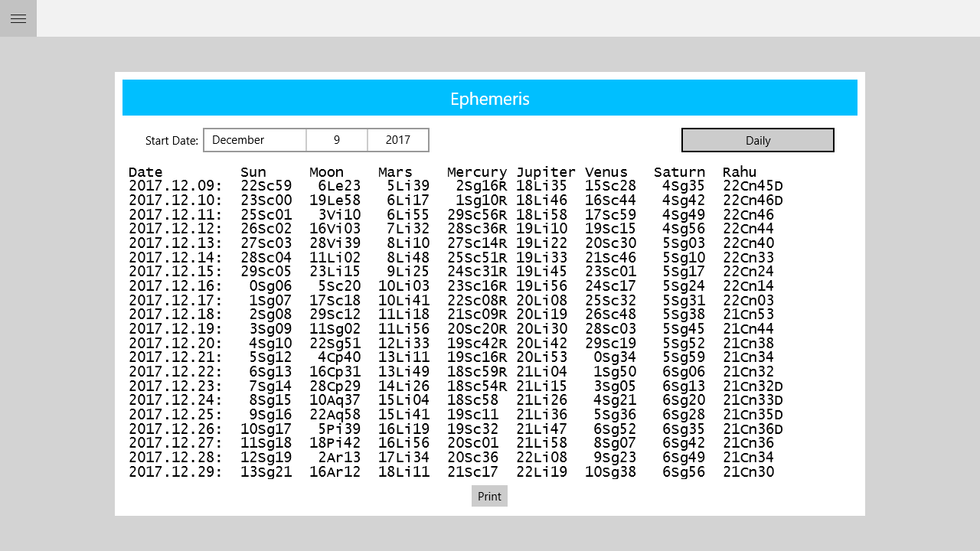The width and height of the screenshot is (980, 551).
Task: Click Mars value 13Li49
Action: [404, 372]
